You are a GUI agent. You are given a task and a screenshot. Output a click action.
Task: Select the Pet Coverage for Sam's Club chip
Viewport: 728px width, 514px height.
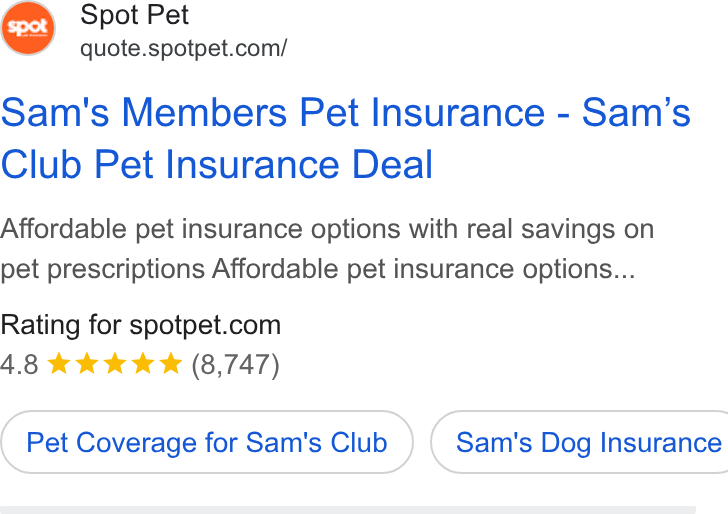pyautogui.click(x=207, y=442)
